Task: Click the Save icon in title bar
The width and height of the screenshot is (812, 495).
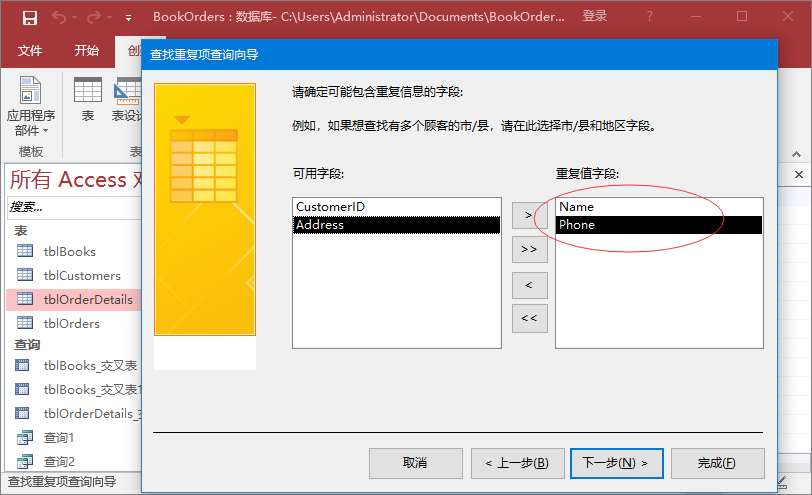Action: (29, 17)
